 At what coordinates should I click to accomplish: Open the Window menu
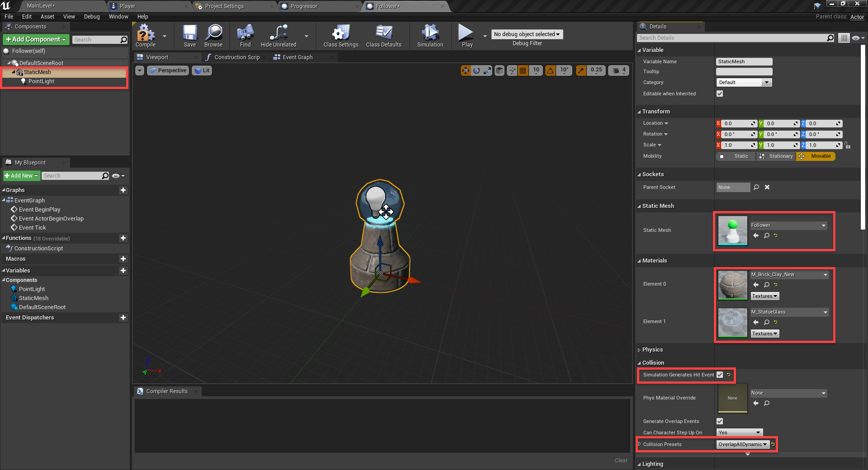(x=118, y=17)
